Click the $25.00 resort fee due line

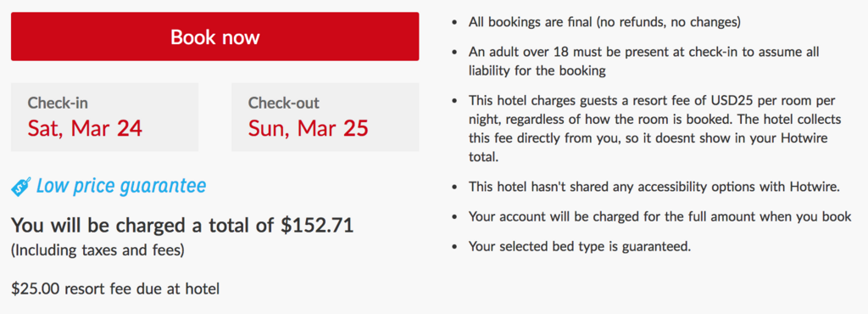[115, 289]
